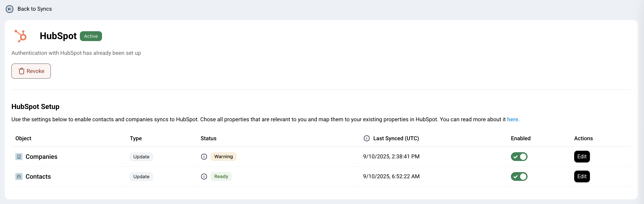
Task: Click the Contacts Update type tag
Action: click(x=141, y=177)
